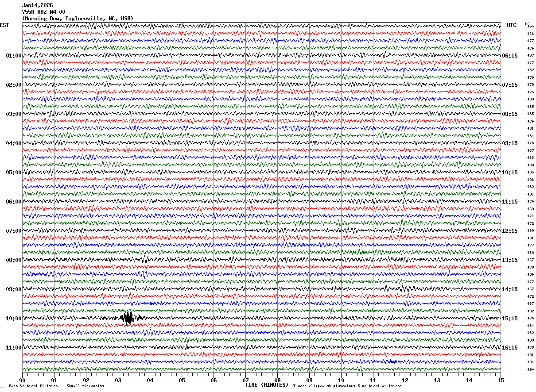Select the 10:00 EST time label

(14, 319)
